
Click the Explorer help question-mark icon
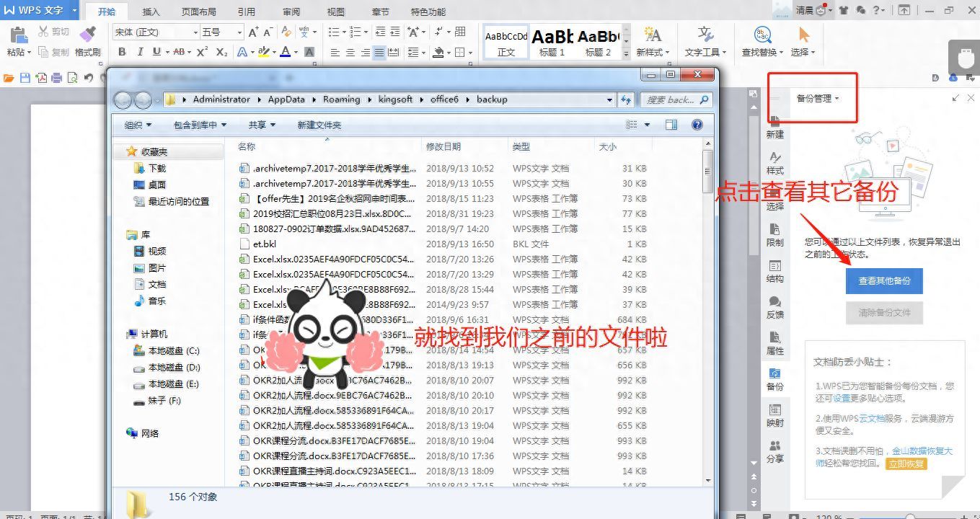point(697,125)
